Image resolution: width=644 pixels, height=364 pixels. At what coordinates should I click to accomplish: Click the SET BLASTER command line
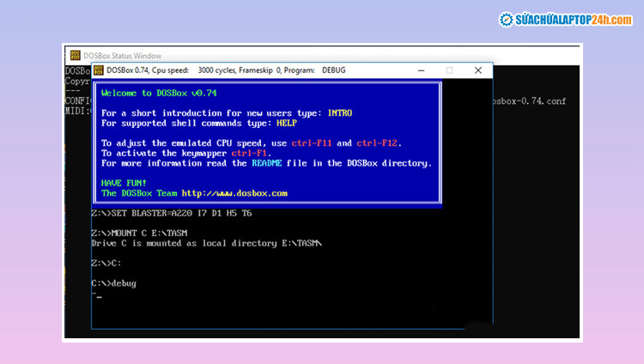coord(172,213)
